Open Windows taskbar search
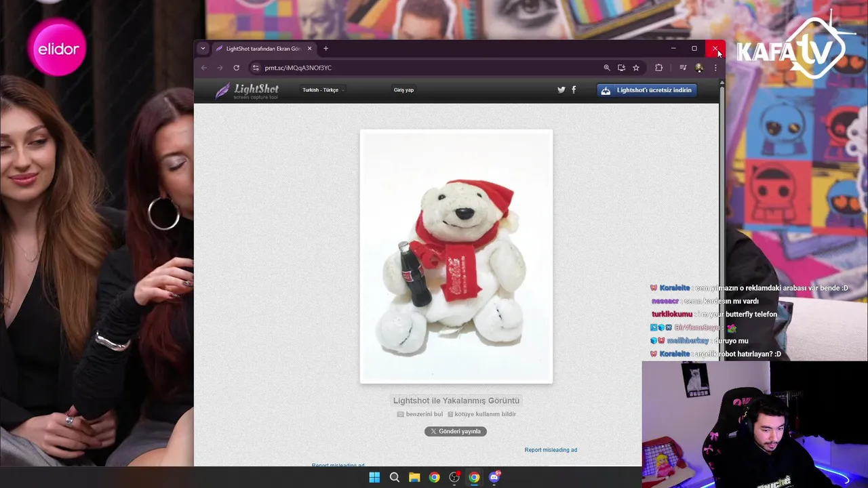 click(394, 477)
